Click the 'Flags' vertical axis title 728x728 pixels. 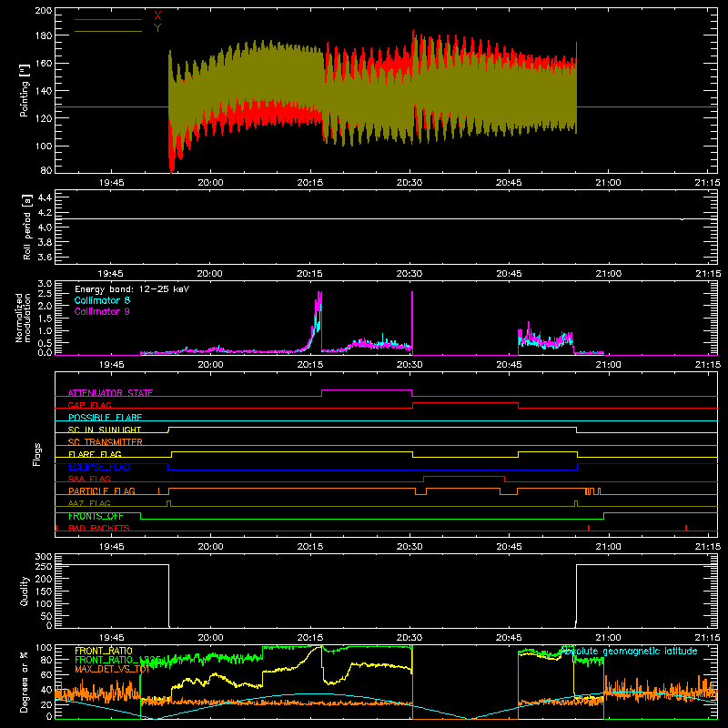click(x=36, y=454)
